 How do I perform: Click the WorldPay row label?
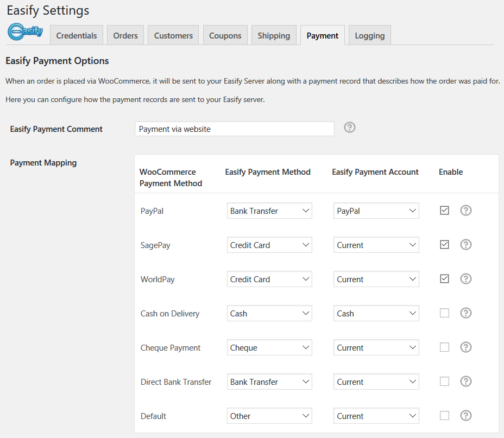157,280
